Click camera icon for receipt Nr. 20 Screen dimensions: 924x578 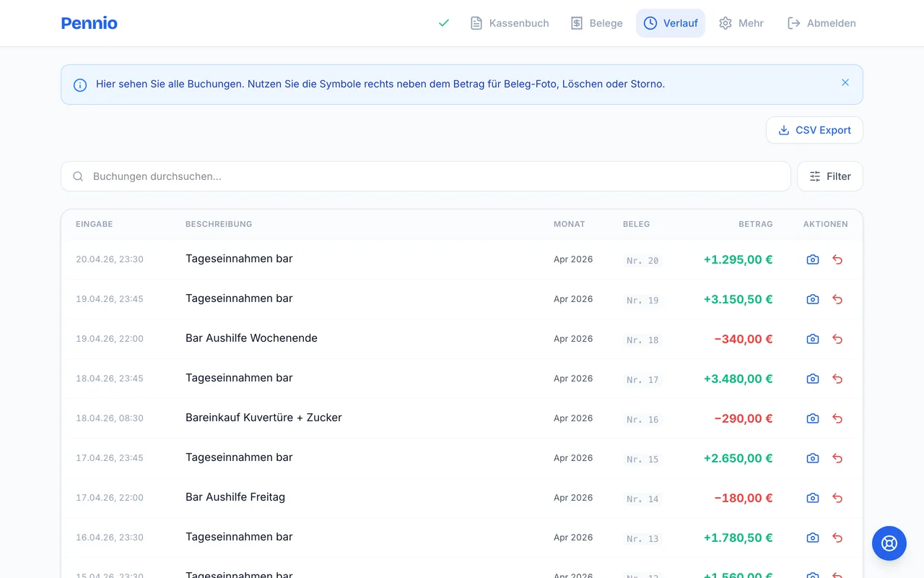(x=813, y=259)
